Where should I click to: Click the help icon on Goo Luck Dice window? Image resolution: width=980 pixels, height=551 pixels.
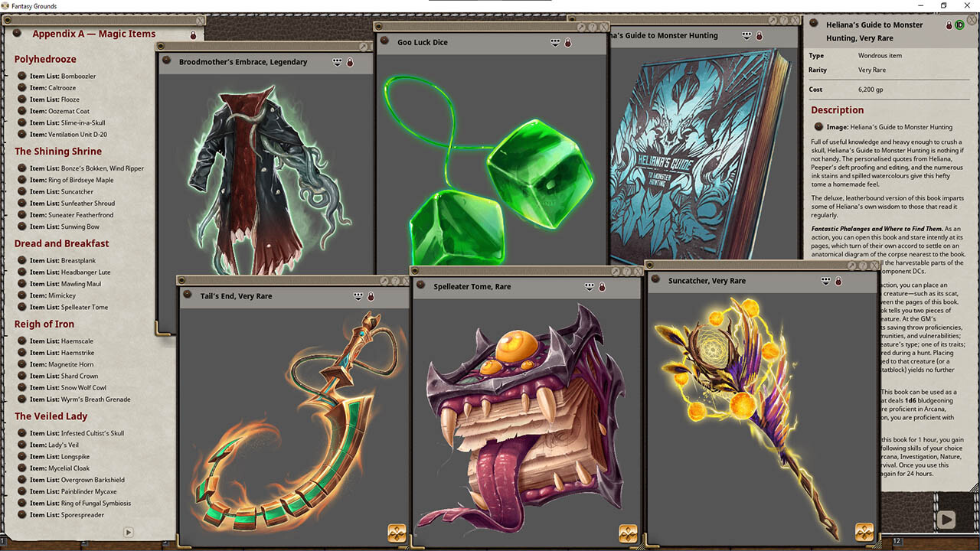pyautogui.click(x=593, y=27)
